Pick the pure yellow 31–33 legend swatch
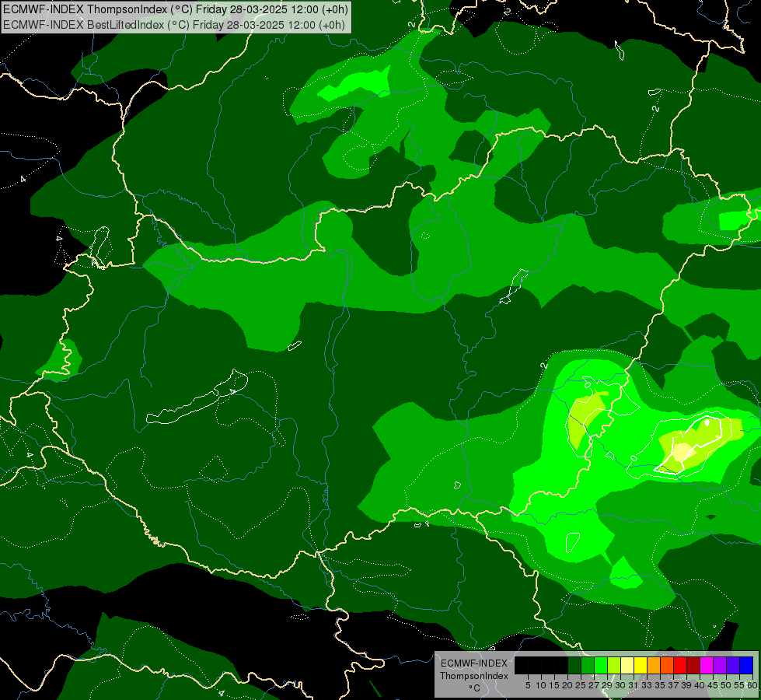 pyautogui.click(x=641, y=665)
